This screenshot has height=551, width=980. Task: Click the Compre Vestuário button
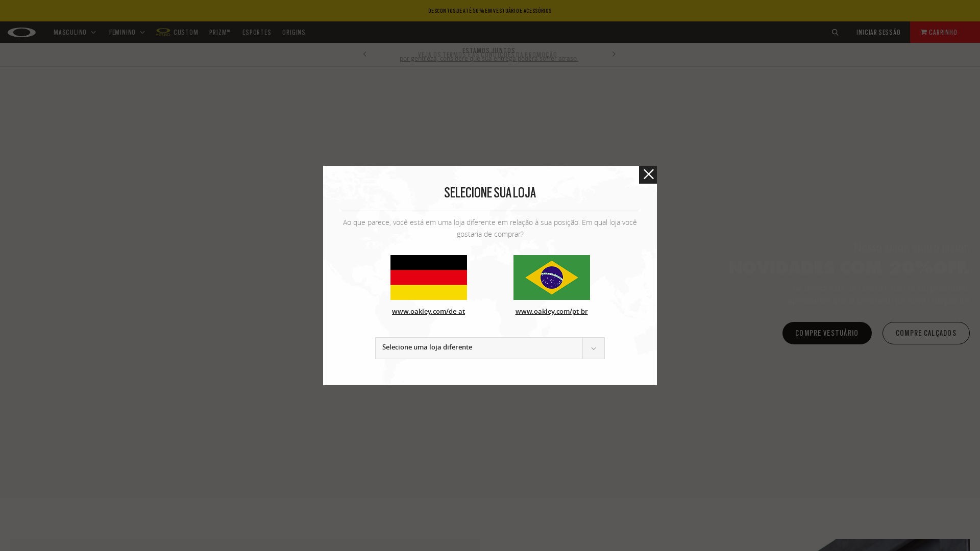(x=827, y=333)
